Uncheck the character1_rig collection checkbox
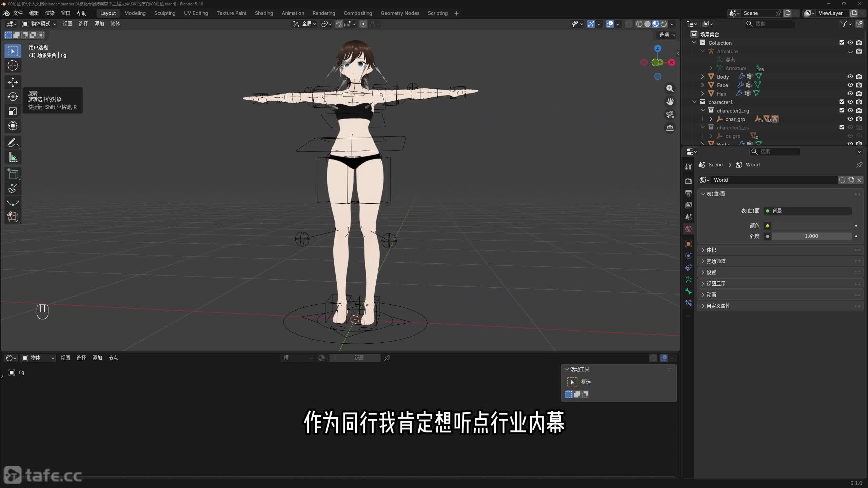Image resolution: width=868 pixels, height=488 pixels. pos(842,110)
